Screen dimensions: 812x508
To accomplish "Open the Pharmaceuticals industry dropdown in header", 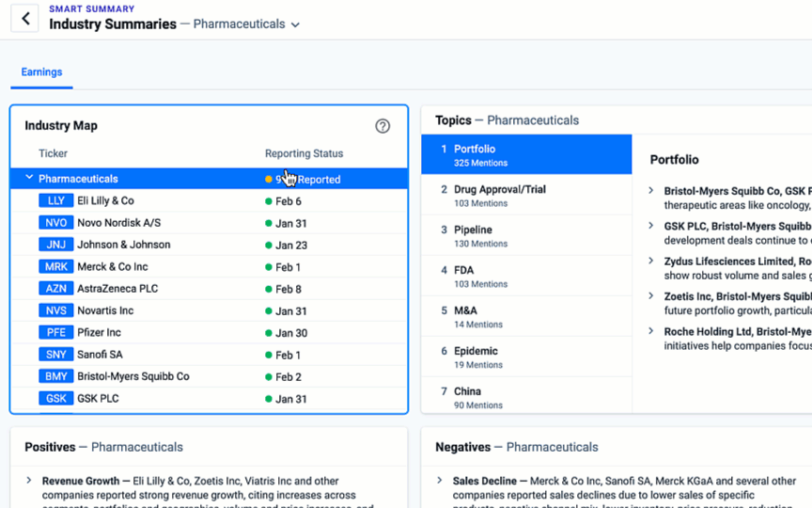I will (246, 24).
